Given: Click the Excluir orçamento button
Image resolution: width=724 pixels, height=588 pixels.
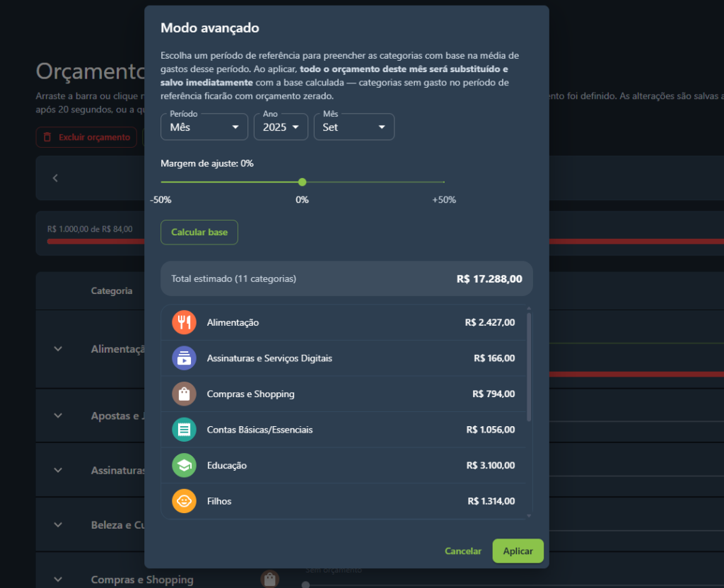Looking at the screenshot, I should pos(86,137).
